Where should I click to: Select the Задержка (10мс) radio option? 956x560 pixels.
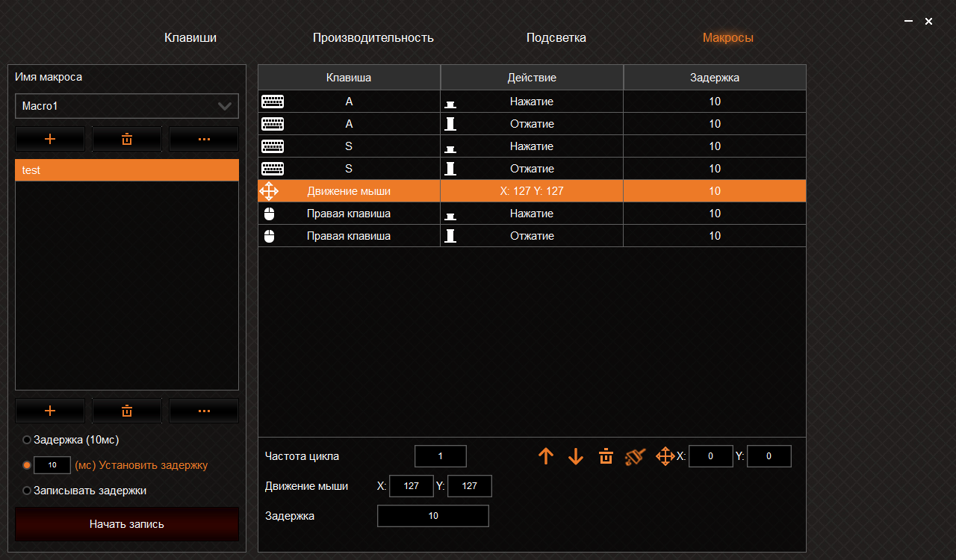coord(27,440)
